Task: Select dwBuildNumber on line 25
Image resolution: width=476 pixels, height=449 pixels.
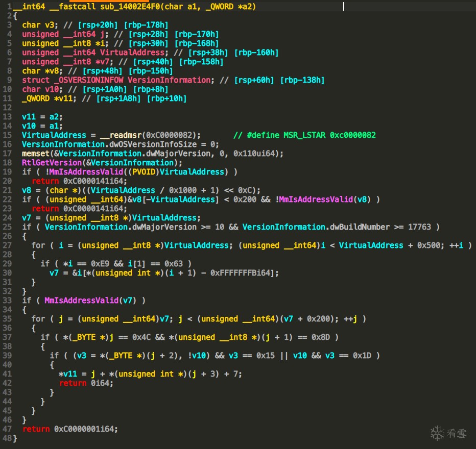Action: [360, 227]
